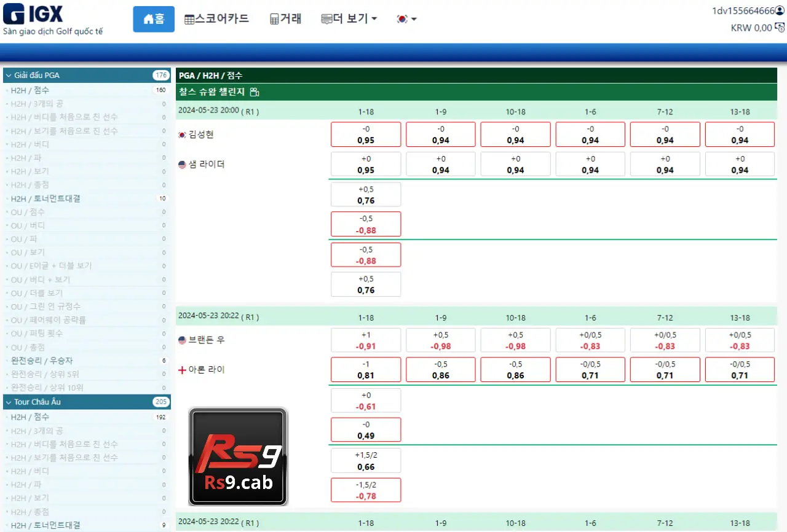Pick the -0 handicap odds 0,49
The height and width of the screenshot is (532, 787).
[x=366, y=430]
